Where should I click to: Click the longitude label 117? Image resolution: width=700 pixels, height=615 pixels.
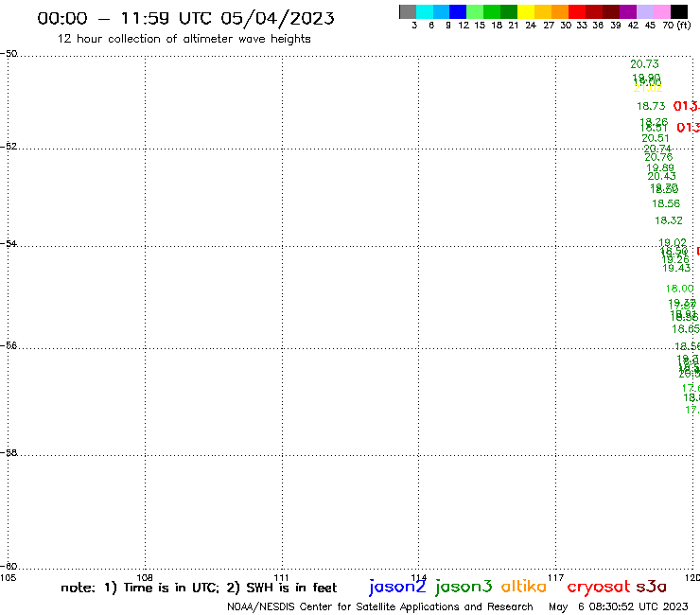coord(556,577)
